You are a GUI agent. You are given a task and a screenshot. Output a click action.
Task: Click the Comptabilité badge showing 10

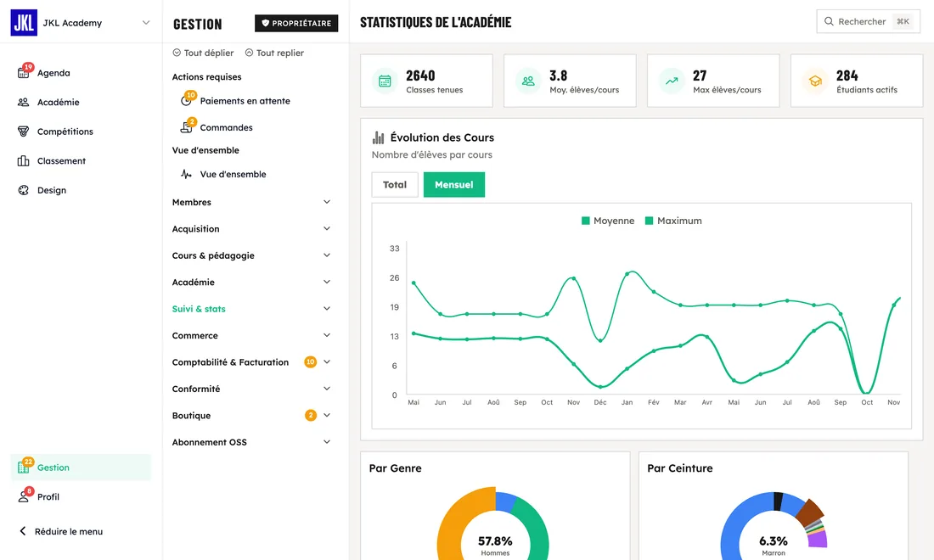(310, 361)
